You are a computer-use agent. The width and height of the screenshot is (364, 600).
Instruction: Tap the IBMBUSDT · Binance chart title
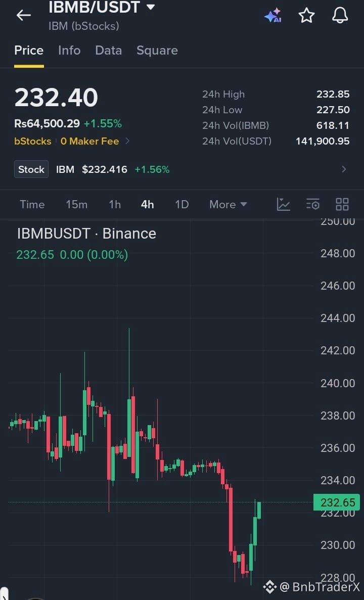click(86, 234)
